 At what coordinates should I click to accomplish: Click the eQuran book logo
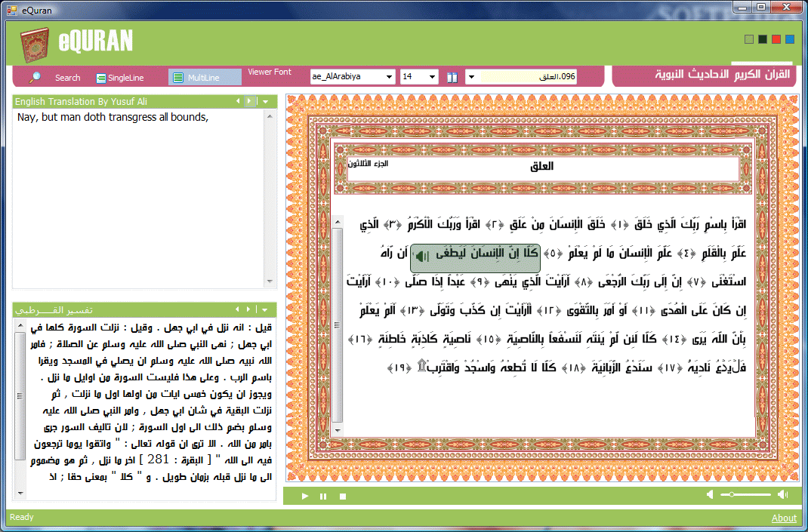(35, 45)
